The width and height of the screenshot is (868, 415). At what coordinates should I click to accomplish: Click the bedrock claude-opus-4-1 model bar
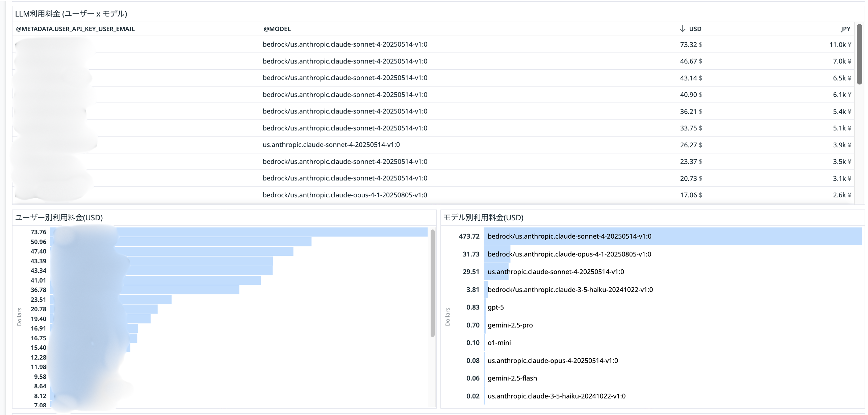[x=569, y=254]
